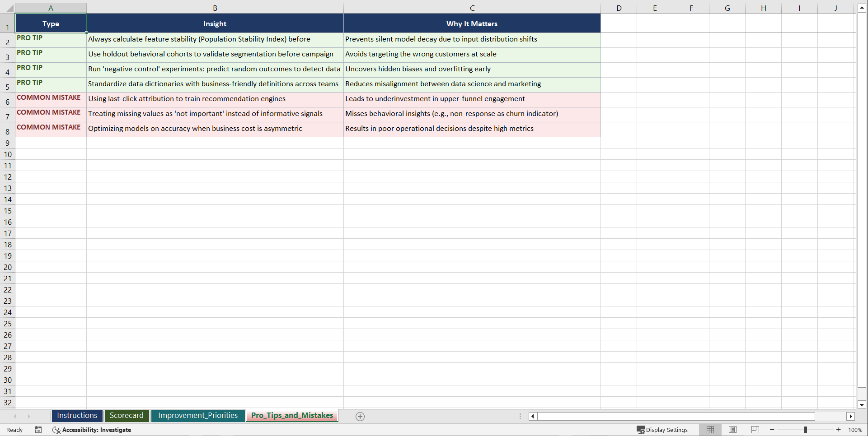
Task: Click the horizontal scrollbar right arrow
Action: point(851,416)
